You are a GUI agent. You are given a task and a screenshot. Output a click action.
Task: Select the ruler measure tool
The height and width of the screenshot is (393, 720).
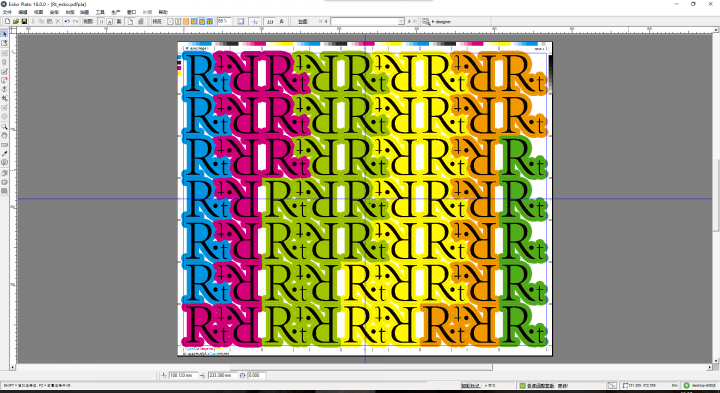[5, 144]
